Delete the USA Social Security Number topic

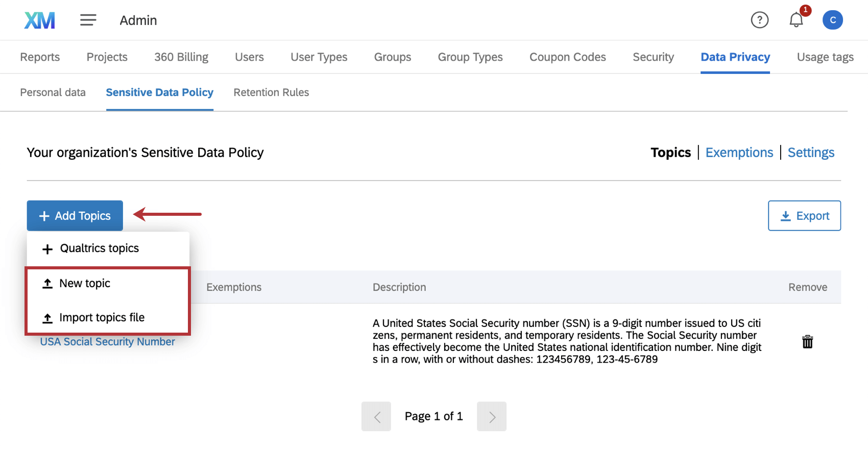[x=807, y=342]
